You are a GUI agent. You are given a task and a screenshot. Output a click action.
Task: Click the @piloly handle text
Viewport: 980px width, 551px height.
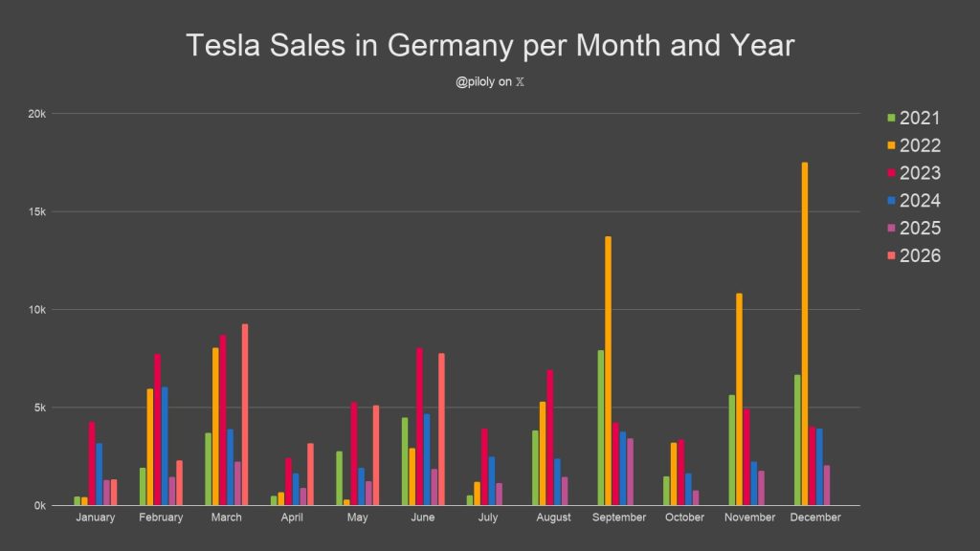point(475,82)
